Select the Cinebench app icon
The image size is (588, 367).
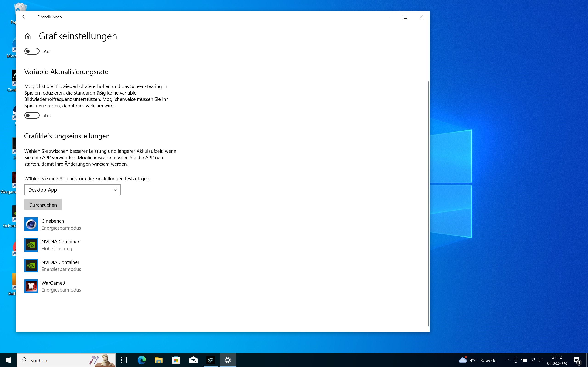click(x=31, y=224)
